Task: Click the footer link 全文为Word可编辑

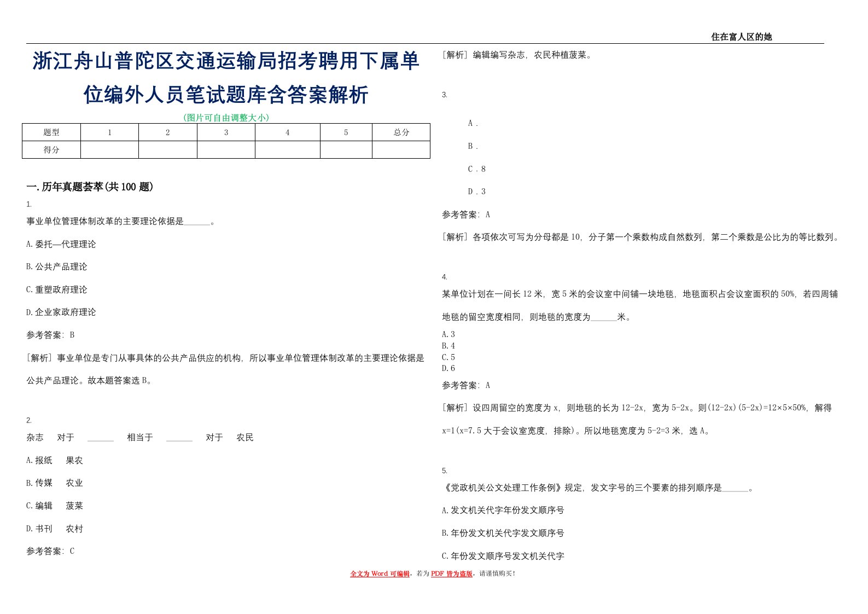Action: (380, 574)
